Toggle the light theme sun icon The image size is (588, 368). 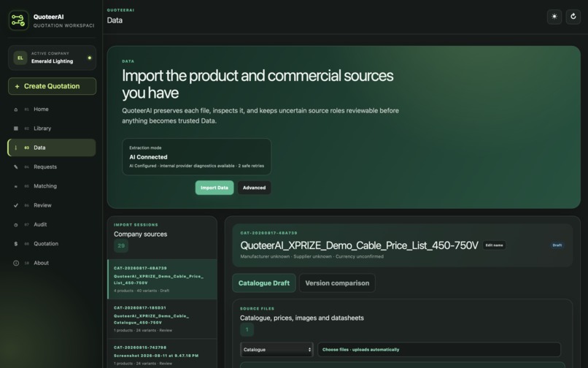pyautogui.click(x=554, y=17)
